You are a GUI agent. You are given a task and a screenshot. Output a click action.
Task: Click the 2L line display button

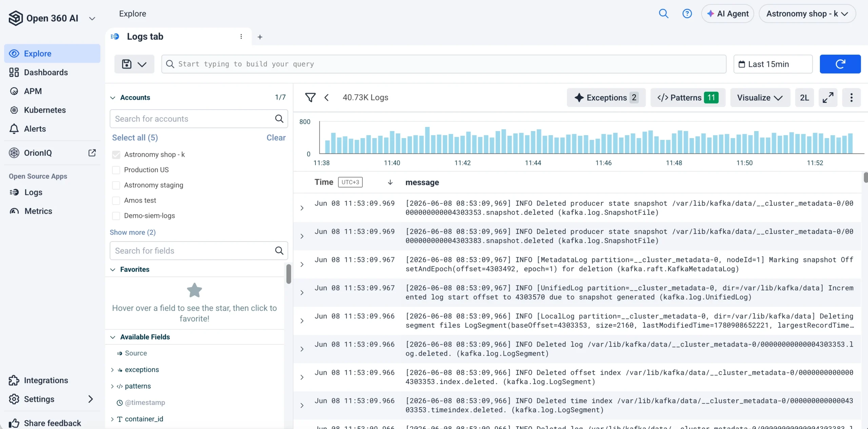pyautogui.click(x=805, y=98)
